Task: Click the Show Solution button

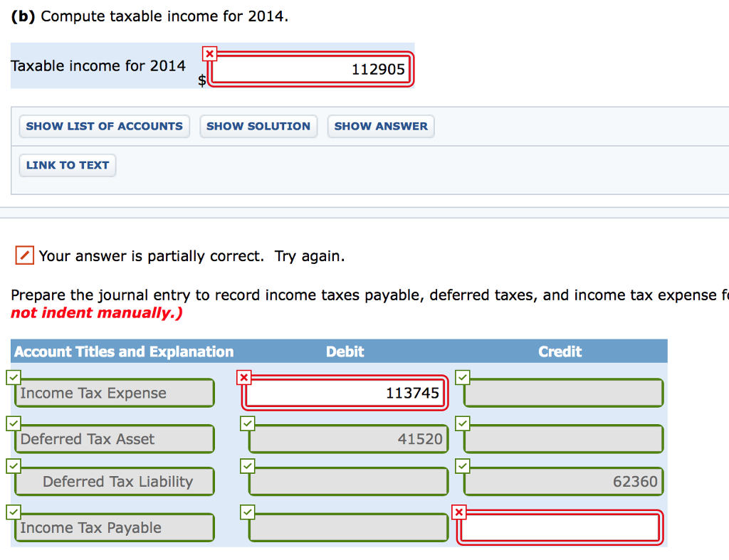Action: point(258,126)
